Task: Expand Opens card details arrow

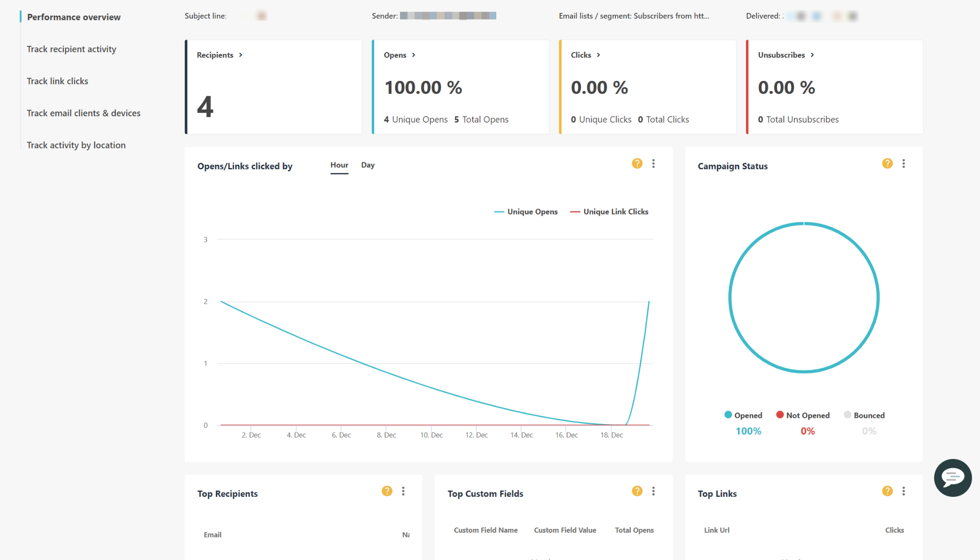Action: click(x=413, y=55)
